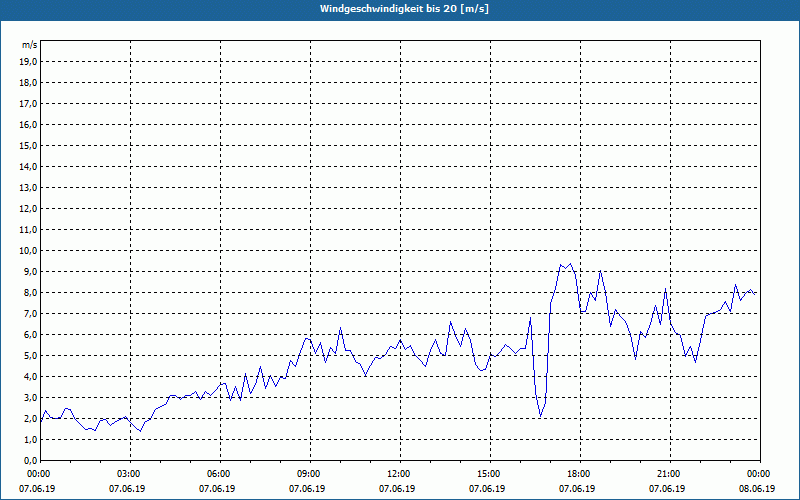Click the "07.06.19" date under 12:00
Viewport: 800px width, 500px height.
tap(397, 489)
